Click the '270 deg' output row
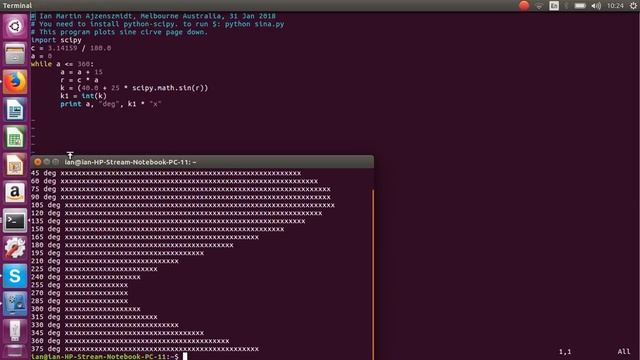The image size is (640, 360). coord(80,293)
